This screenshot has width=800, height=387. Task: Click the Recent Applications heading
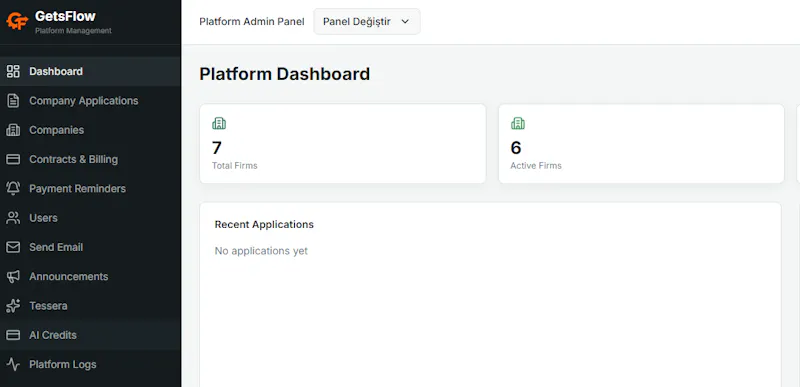264,224
